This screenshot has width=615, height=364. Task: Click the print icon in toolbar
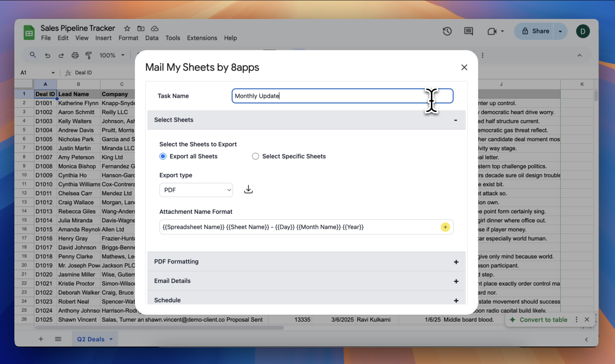click(x=75, y=55)
